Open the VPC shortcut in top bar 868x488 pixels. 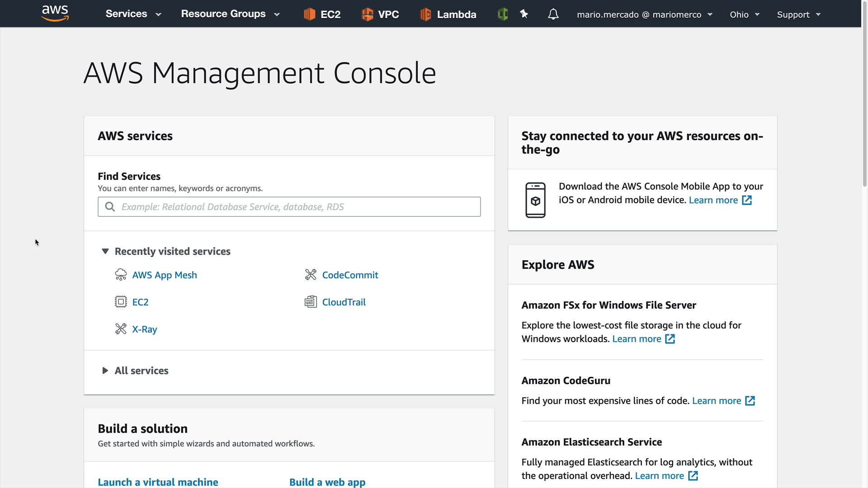tap(380, 14)
